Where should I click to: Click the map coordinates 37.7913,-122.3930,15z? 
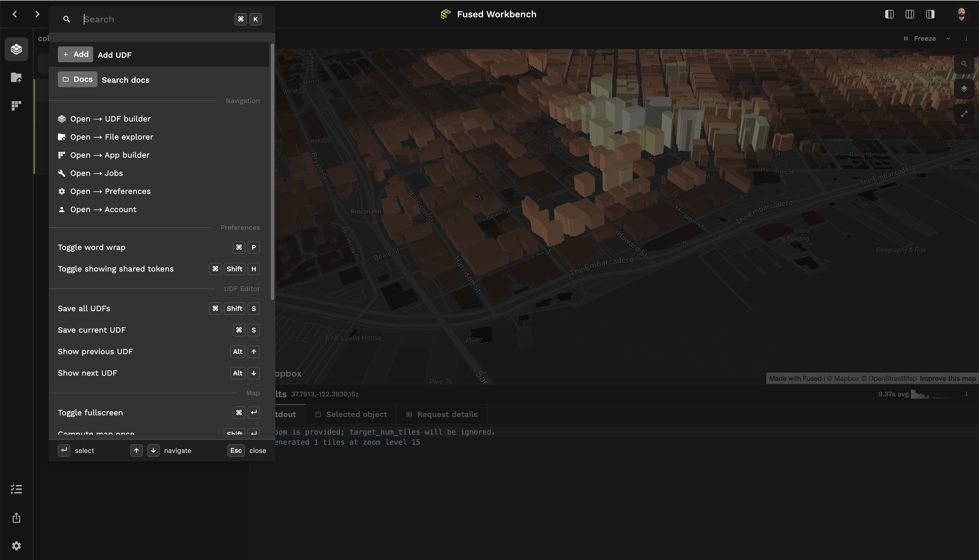coord(325,394)
